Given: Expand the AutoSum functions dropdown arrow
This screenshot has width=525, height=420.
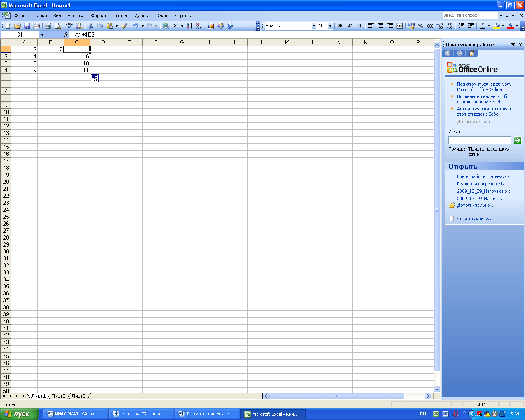Looking at the screenshot, I should coord(182,26).
